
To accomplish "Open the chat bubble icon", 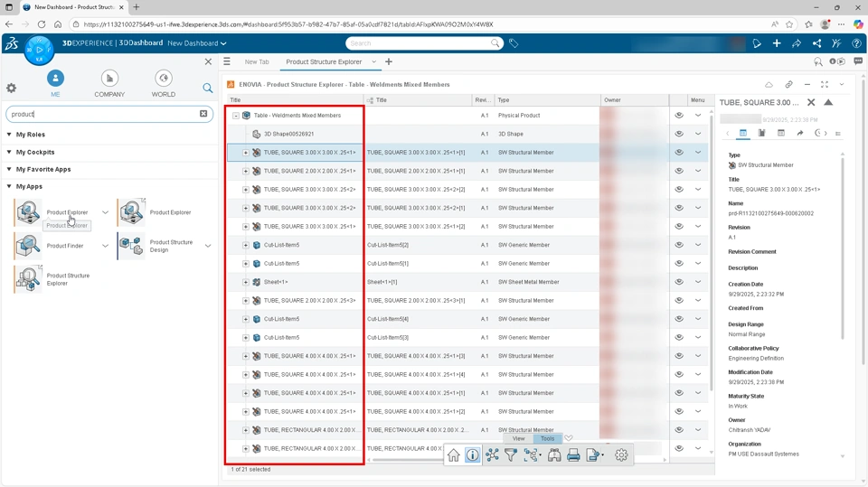I will (x=858, y=61).
